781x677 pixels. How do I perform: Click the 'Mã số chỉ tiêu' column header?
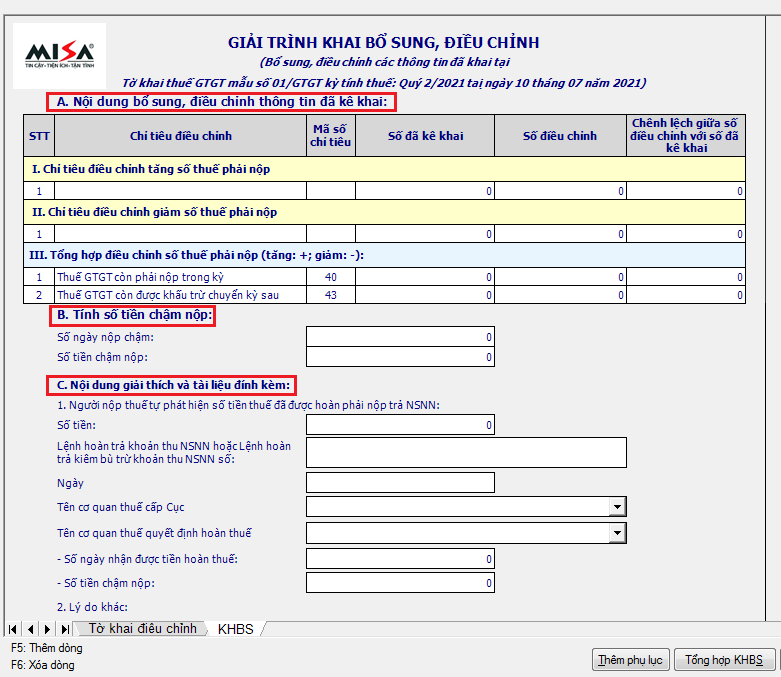(331, 135)
